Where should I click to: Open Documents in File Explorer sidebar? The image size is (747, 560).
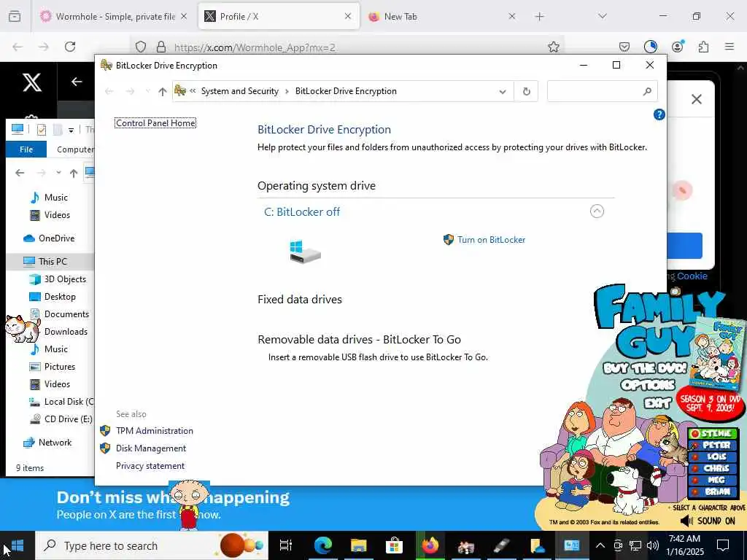[x=66, y=314]
